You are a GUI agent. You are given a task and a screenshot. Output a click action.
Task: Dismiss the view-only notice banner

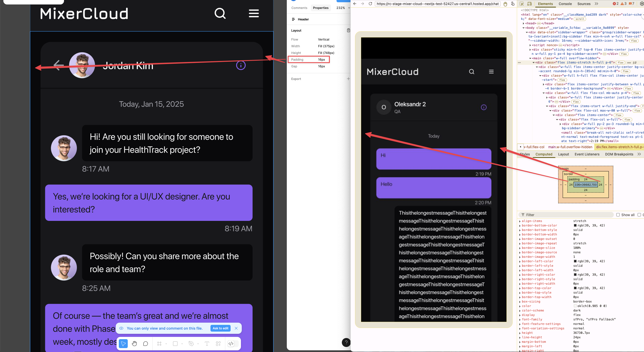click(x=236, y=328)
